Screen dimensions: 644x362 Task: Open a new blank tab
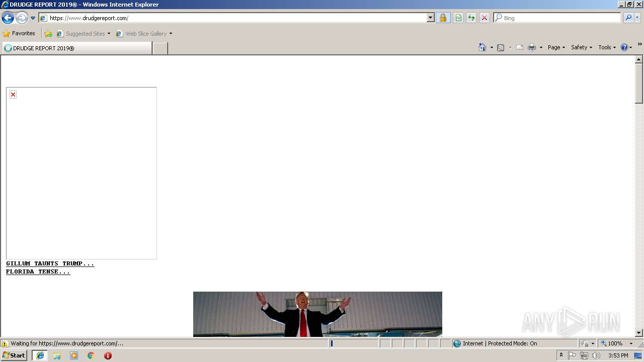point(160,48)
